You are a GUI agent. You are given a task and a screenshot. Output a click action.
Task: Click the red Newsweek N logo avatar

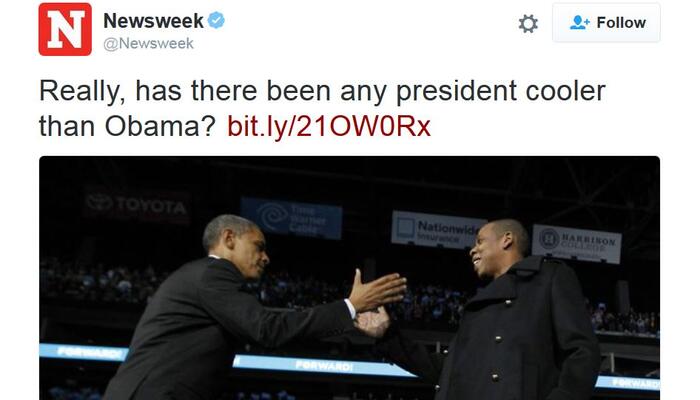tap(65, 29)
